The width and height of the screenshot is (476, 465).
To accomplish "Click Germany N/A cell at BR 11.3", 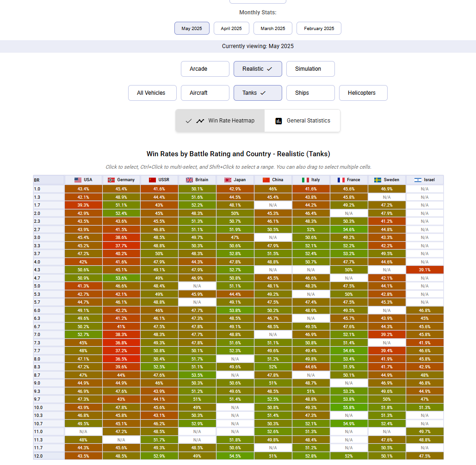I will (x=121, y=440).
